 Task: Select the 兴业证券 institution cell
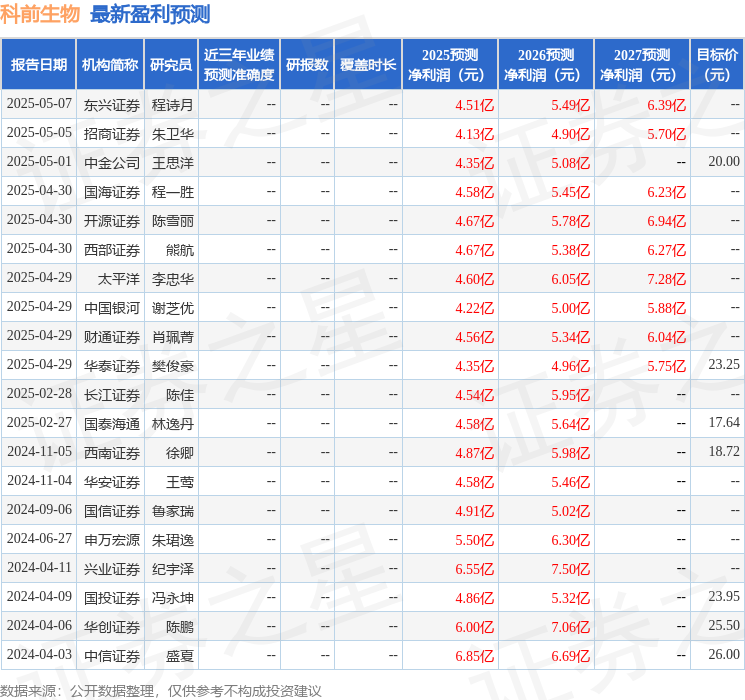pyautogui.click(x=112, y=569)
